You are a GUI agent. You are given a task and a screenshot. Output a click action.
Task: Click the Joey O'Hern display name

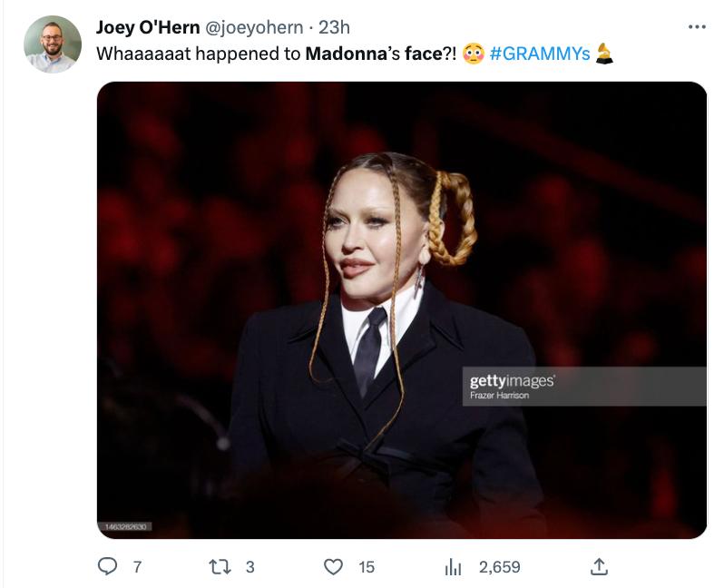pos(148,27)
